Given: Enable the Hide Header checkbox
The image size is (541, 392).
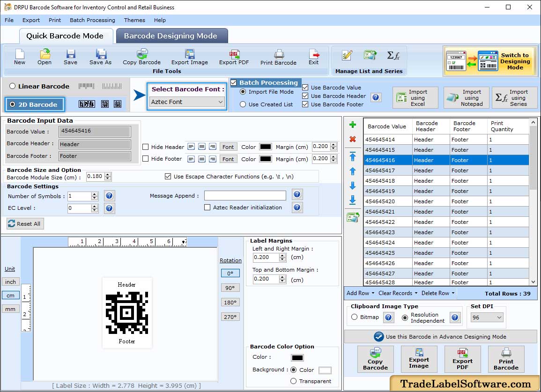Looking at the screenshot, I should [146, 147].
